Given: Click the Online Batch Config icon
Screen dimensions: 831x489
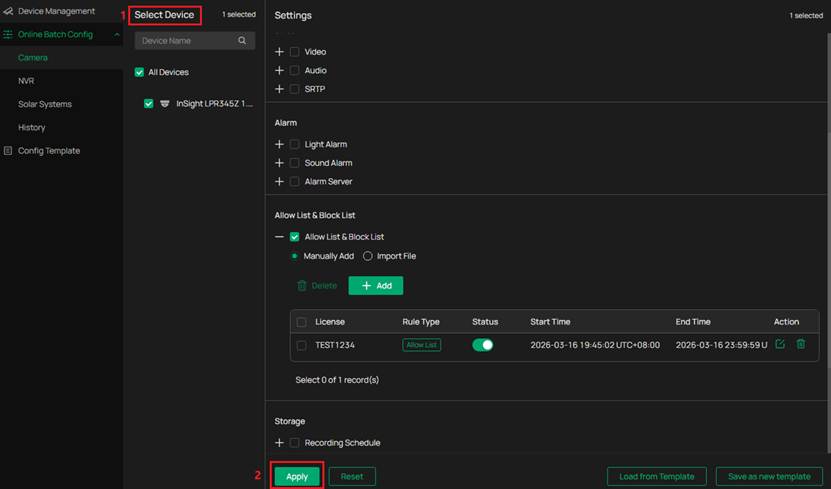Looking at the screenshot, I should (x=8, y=35).
